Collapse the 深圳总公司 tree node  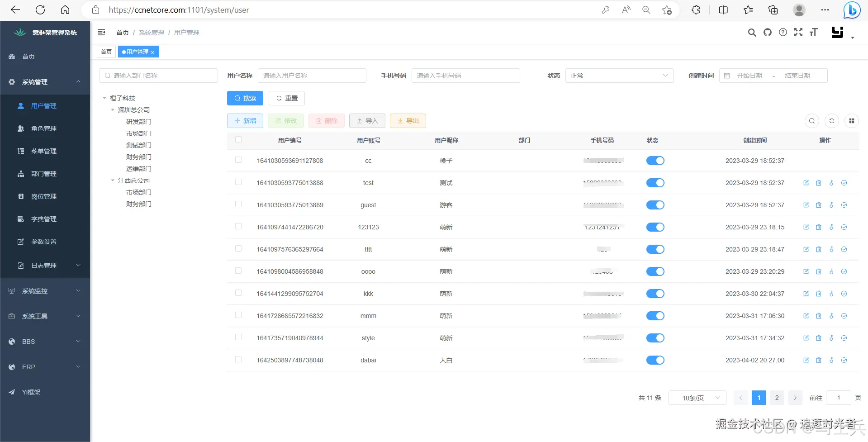click(113, 110)
